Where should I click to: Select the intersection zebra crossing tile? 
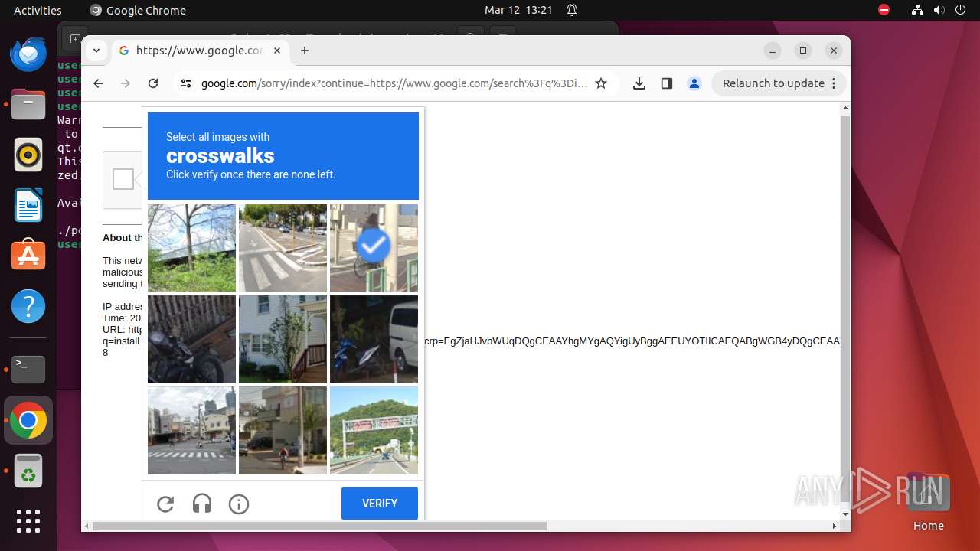click(191, 430)
